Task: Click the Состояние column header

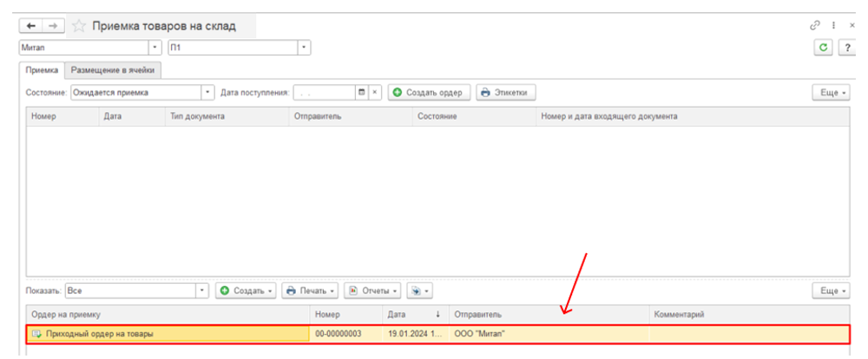Action: tap(474, 117)
